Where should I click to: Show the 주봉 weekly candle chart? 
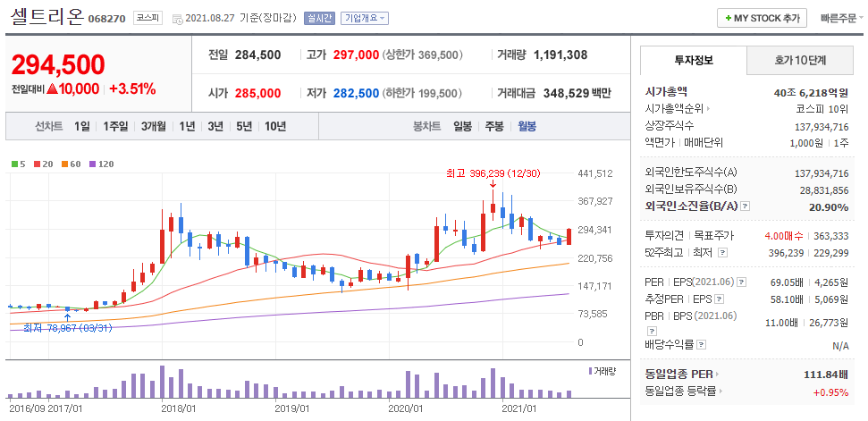tap(494, 126)
